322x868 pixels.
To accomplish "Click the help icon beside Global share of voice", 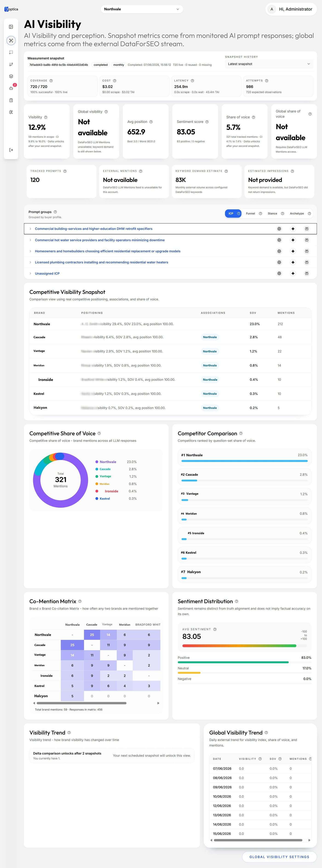I will pos(310,114).
